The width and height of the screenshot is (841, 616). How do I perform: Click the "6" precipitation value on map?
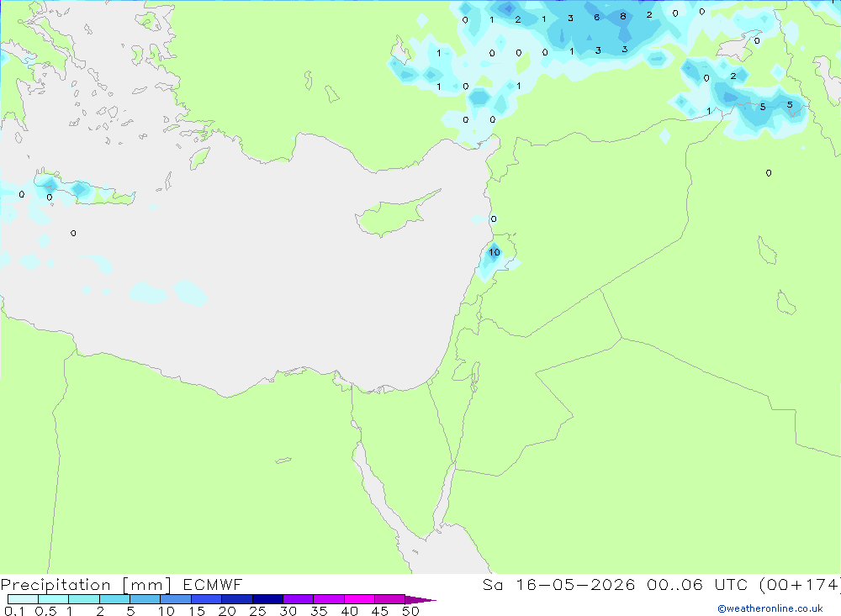pyautogui.click(x=596, y=17)
